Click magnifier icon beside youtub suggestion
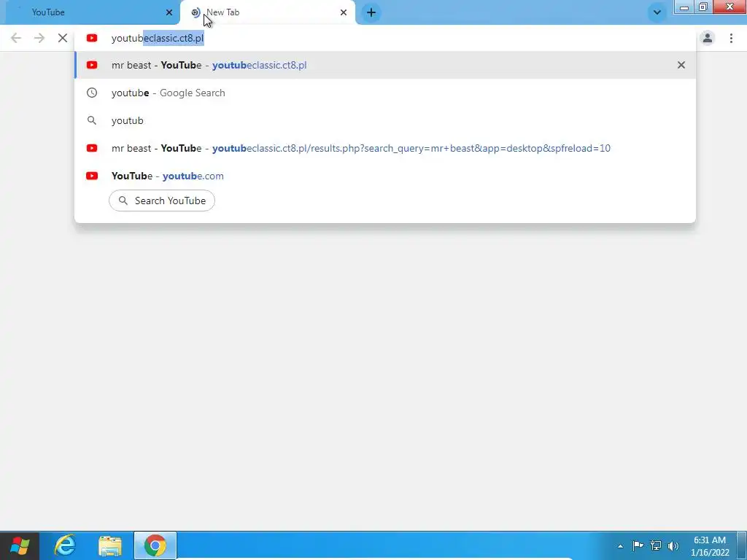The height and width of the screenshot is (560, 747). tap(92, 120)
